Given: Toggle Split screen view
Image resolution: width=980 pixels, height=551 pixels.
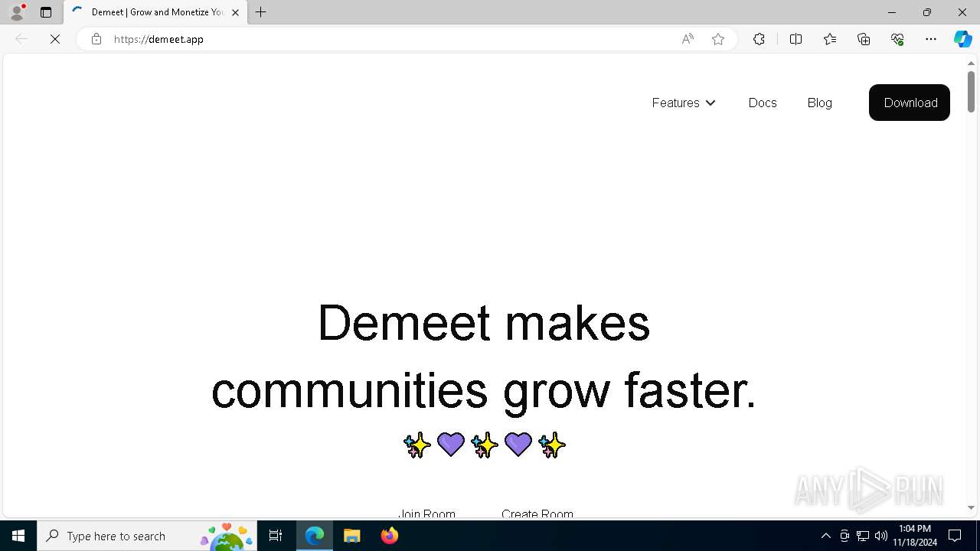Looking at the screenshot, I should (x=795, y=39).
